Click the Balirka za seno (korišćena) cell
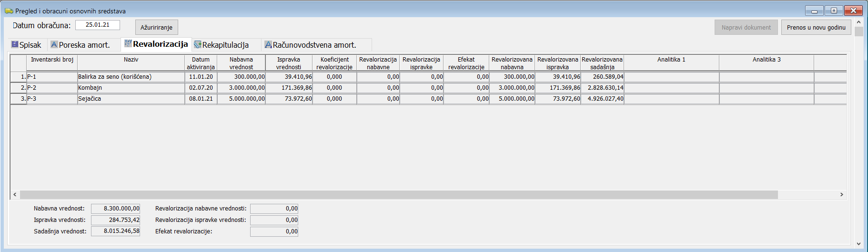 coord(131,77)
